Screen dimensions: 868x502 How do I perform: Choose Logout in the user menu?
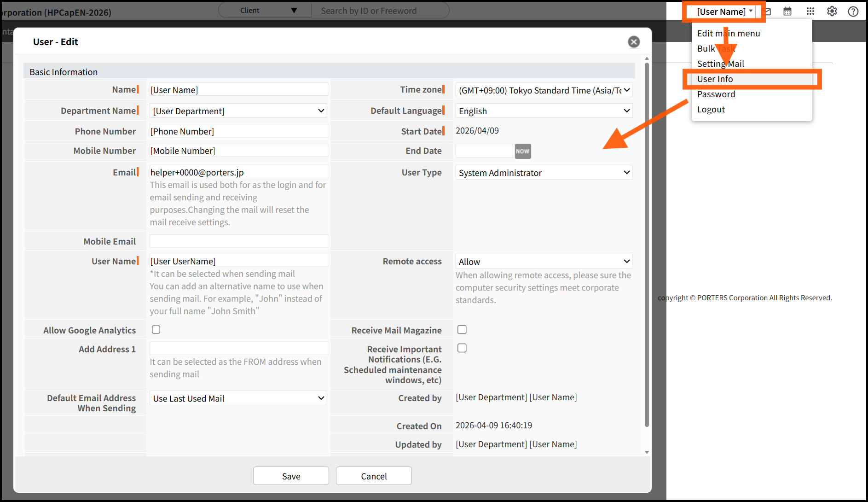coord(711,110)
